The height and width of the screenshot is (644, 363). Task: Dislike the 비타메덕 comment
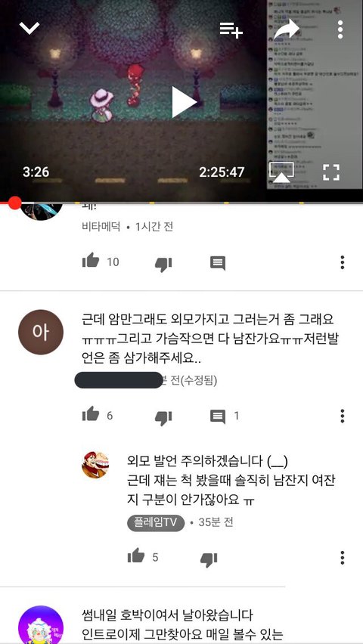point(163,264)
